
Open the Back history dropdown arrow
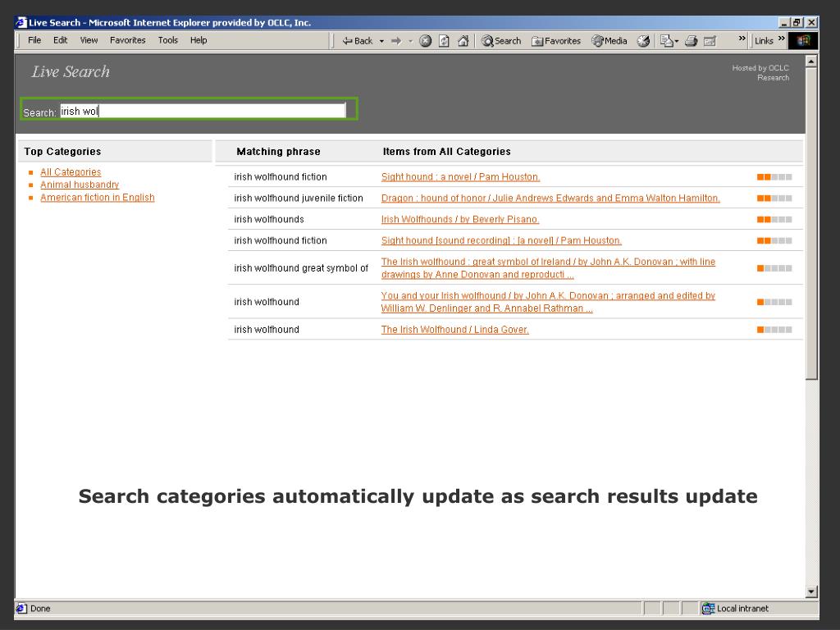point(381,41)
